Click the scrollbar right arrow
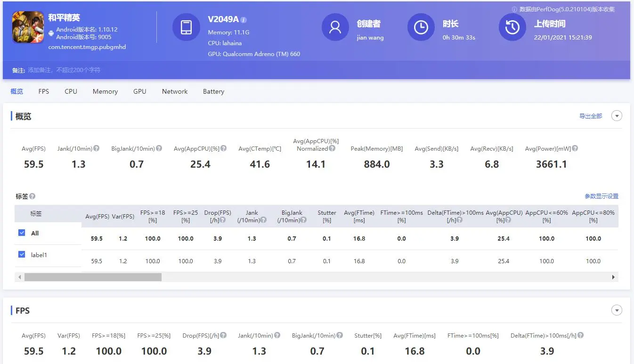This screenshot has height=364, width=634. point(613,277)
